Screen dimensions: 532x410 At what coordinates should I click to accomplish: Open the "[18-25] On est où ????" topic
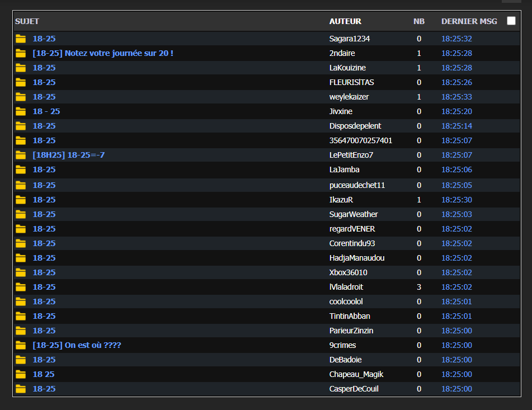click(x=77, y=345)
